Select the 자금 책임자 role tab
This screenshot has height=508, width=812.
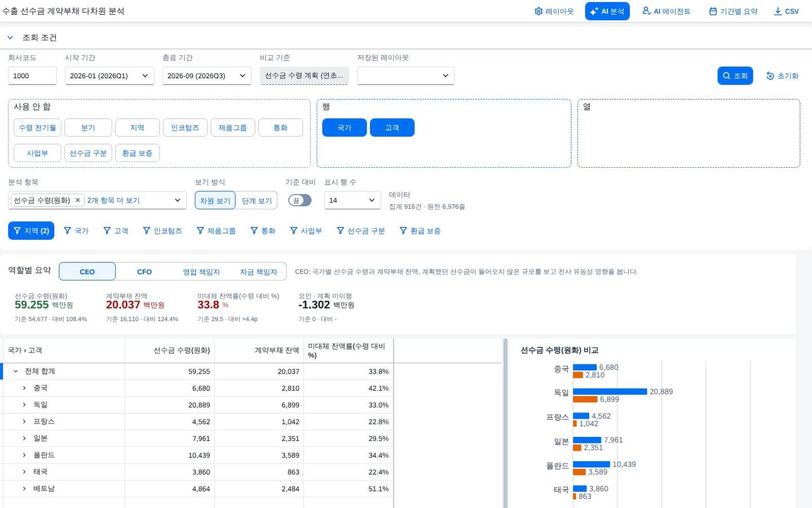pyautogui.click(x=258, y=271)
